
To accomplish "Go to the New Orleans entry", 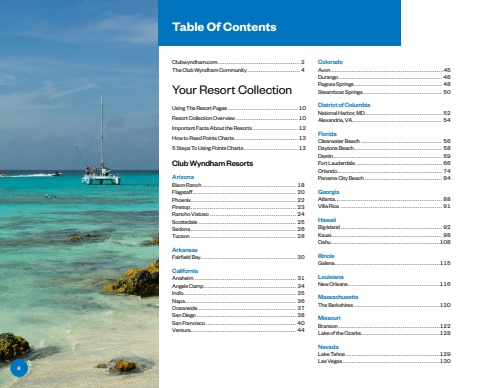I will point(384,284).
